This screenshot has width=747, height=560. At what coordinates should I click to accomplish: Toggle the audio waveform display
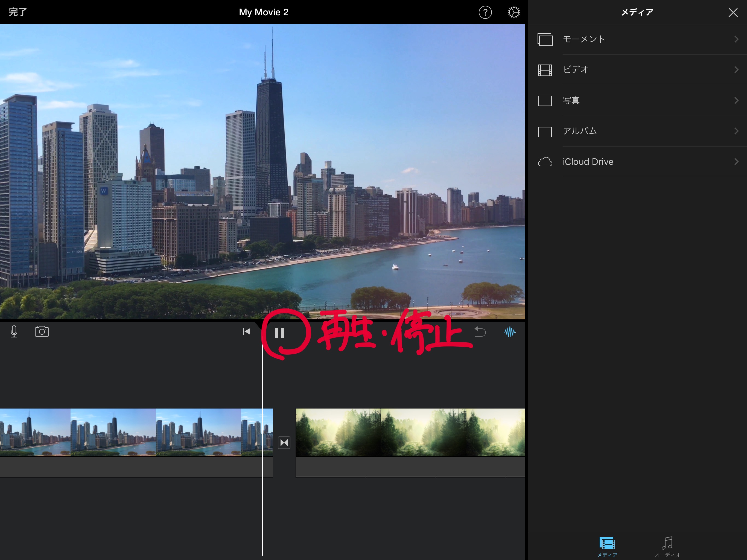509,332
